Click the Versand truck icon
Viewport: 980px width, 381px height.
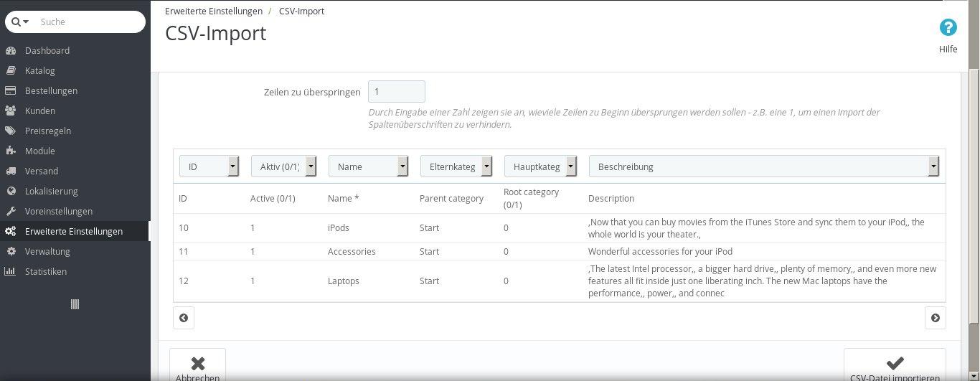click(11, 171)
